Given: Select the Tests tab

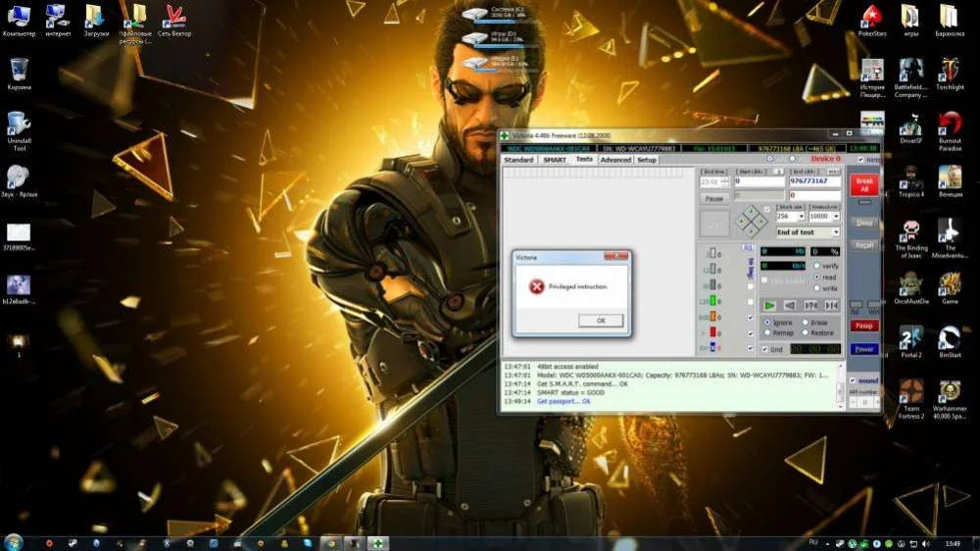Looking at the screenshot, I should pos(584,160).
